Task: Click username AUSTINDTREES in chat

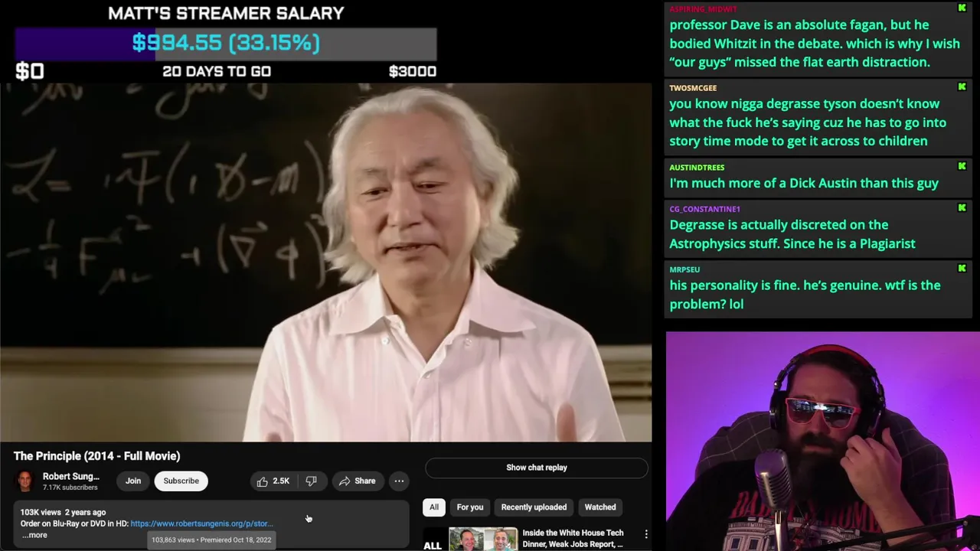Action: (697, 167)
